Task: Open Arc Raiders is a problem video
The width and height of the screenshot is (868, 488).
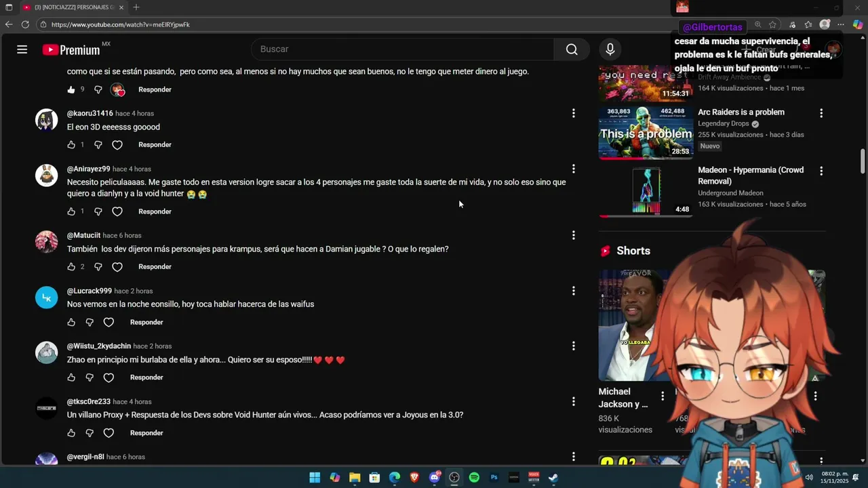Action: tap(646, 131)
